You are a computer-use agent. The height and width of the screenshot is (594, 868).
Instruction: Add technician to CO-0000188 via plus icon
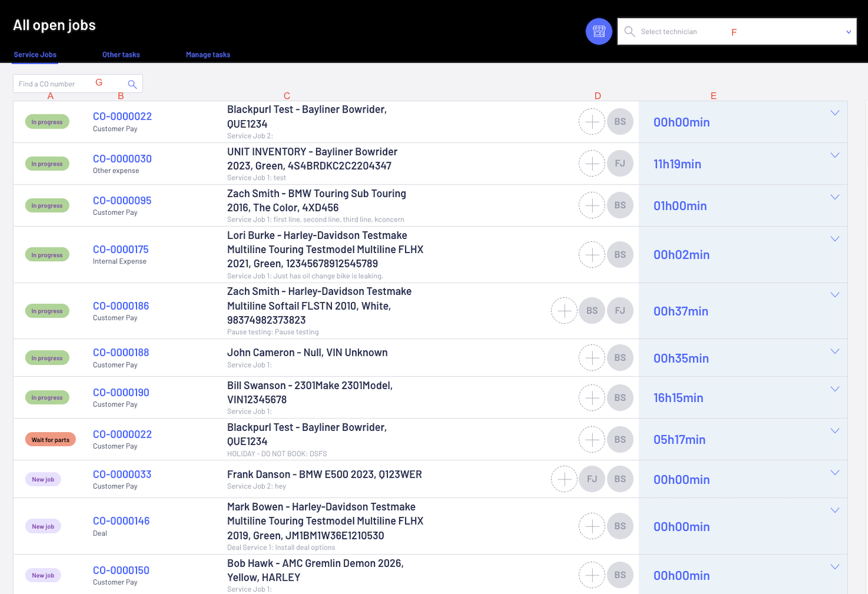pos(592,358)
